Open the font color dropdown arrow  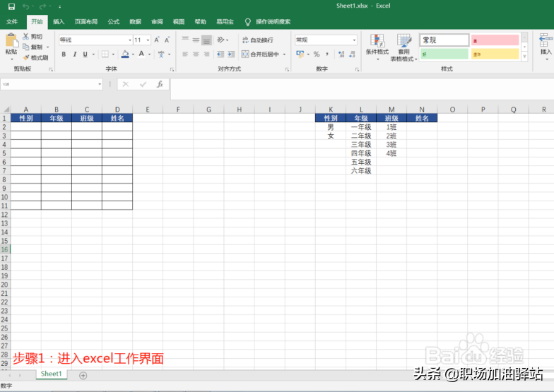pyautogui.click(x=150, y=54)
